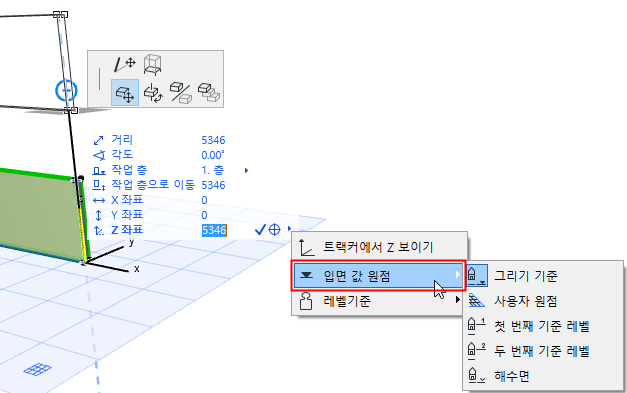The image size is (627, 393).
Task: Select 트랙커에서 Z 보이기 menu entry
Action: 379,247
